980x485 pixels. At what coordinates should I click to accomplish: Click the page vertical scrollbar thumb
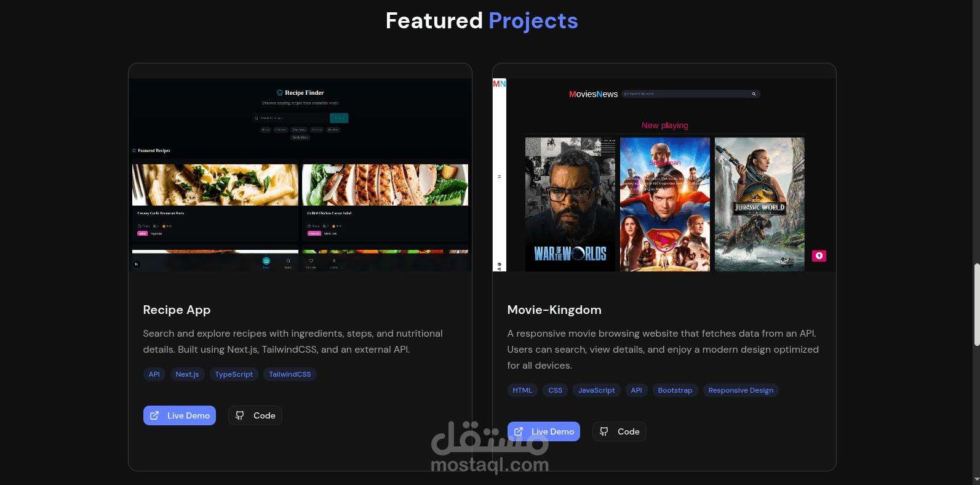click(977, 304)
